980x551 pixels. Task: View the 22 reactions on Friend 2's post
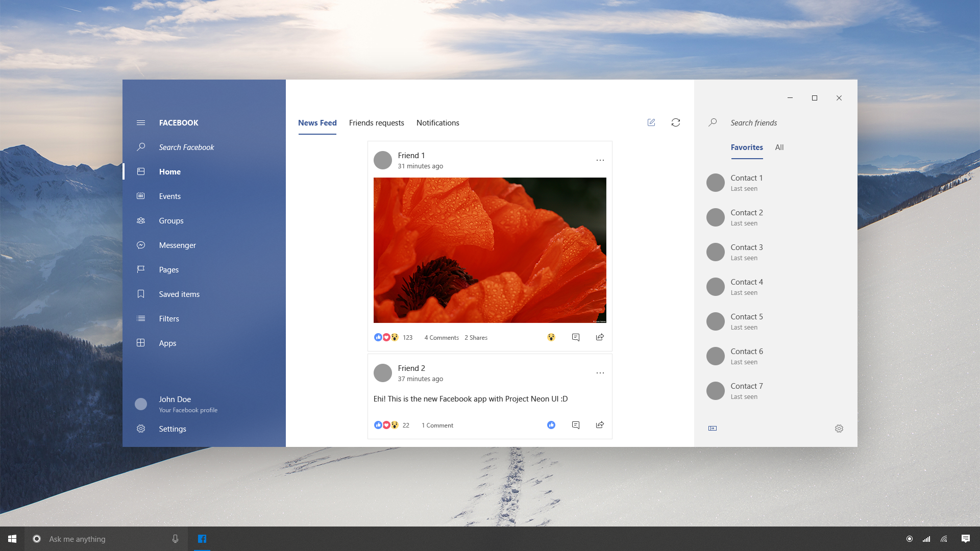point(391,425)
